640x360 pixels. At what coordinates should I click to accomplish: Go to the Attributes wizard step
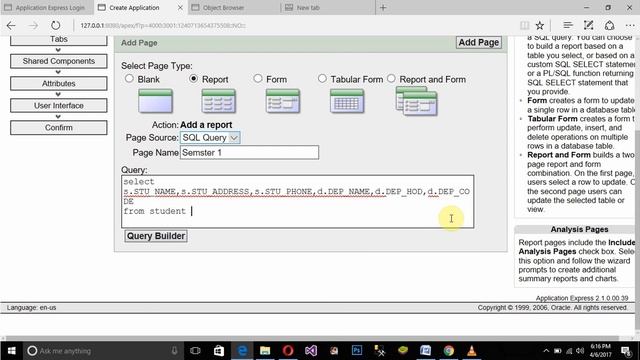coord(59,83)
